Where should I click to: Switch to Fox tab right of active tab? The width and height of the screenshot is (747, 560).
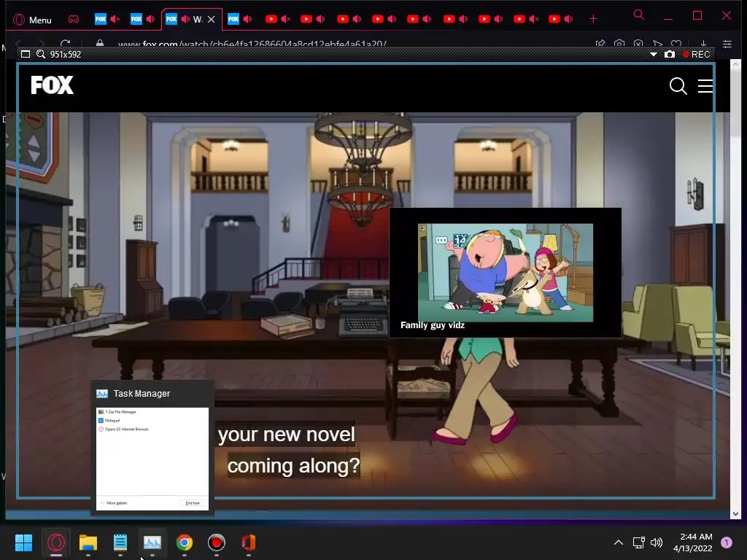233,19
